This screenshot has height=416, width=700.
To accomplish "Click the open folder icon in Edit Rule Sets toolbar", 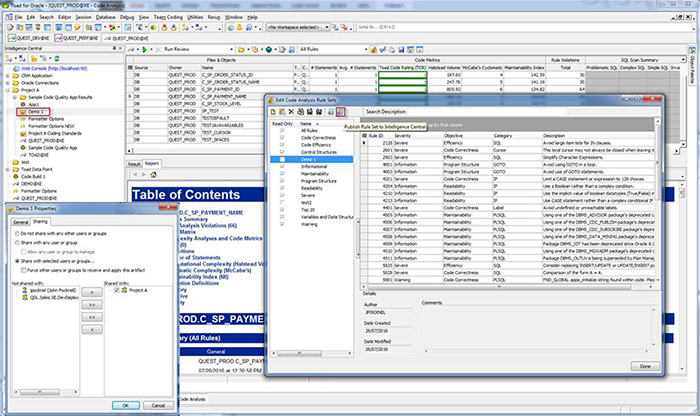I will (x=282, y=112).
